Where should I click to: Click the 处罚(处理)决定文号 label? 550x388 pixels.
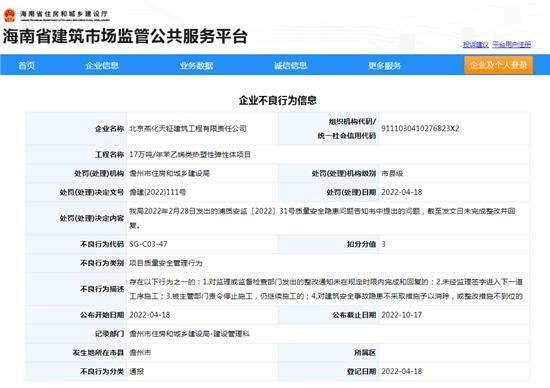point(92,192)
